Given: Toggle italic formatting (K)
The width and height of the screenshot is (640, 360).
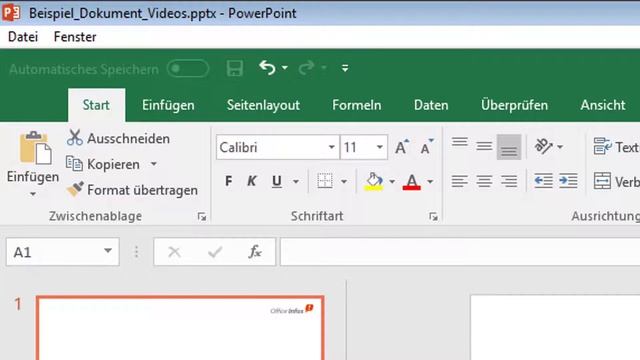Looking at the screenshot, I should [252, 181].
